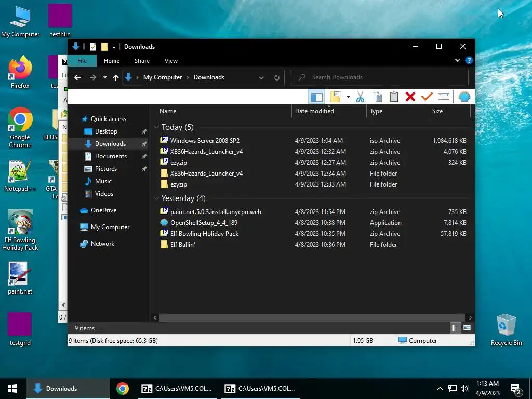Expand the folder options dropdown arrow
This screenshot has width=532, height=399.
[x=348, y=97]
